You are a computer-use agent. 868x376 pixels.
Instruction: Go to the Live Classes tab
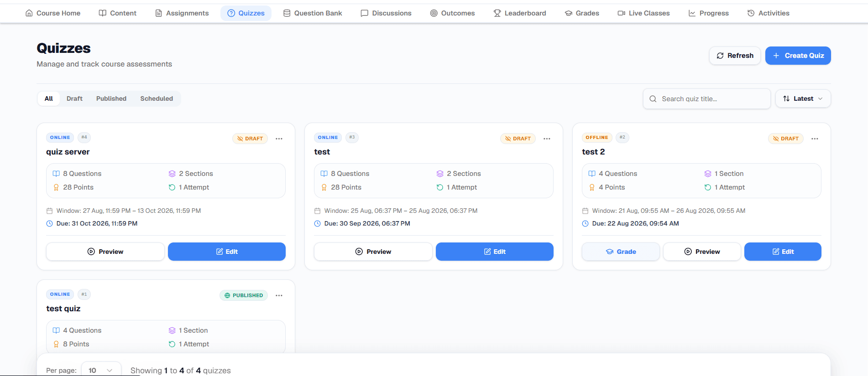644,13
